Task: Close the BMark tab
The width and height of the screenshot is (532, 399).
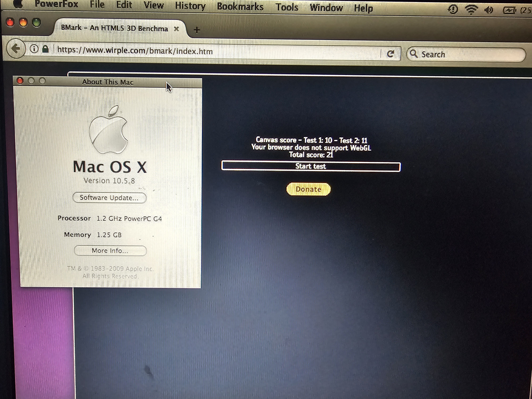Action: [176, 29]
